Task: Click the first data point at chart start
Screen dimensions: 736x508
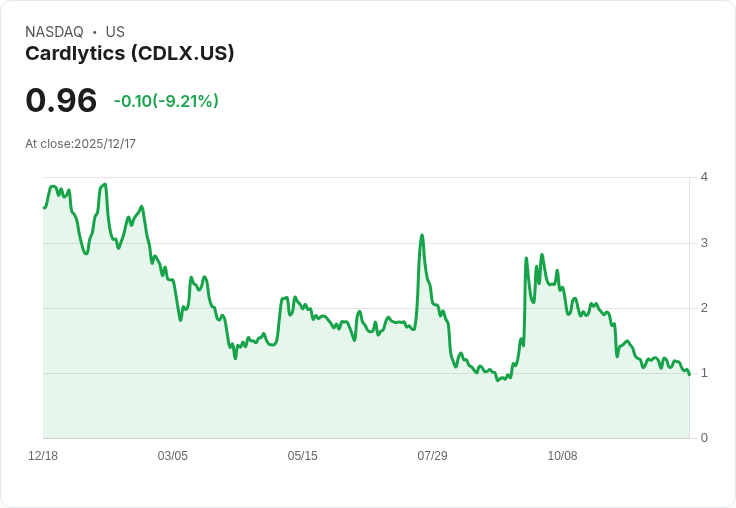Action: pos(44,208)
